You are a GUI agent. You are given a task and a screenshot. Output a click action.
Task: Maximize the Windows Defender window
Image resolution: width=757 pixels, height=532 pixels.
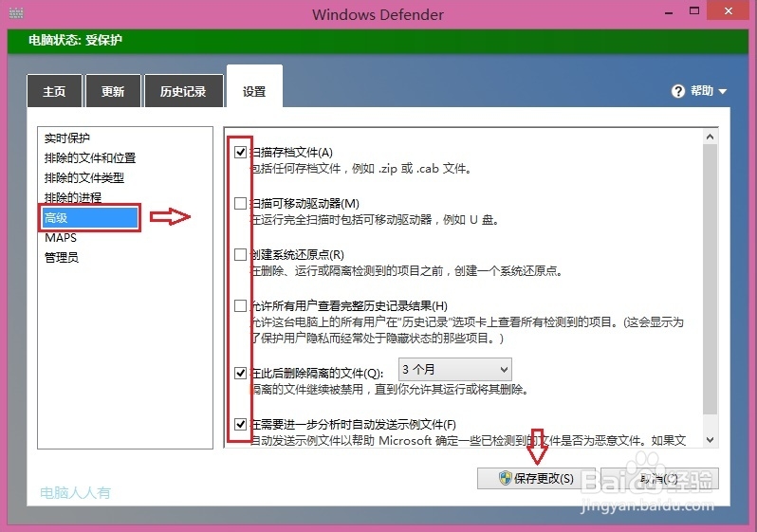click(694, 11)
